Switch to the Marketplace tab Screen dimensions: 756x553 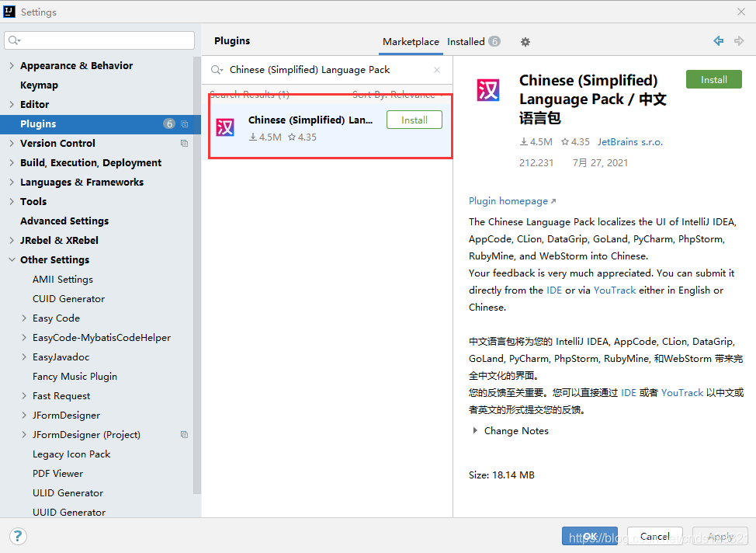(411, 42)
